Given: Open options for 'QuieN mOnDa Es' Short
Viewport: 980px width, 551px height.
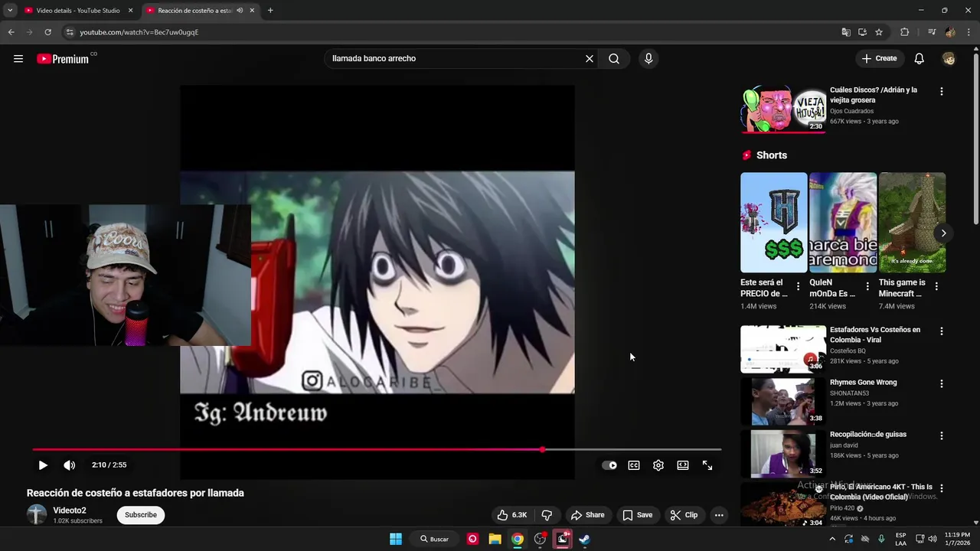Looking at the screenshot, I should 867,286.
